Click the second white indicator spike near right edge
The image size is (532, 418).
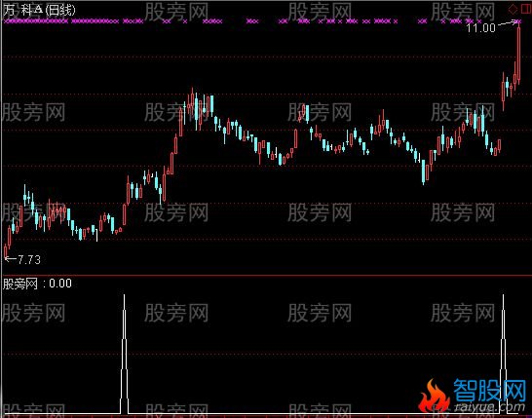pyautogui.click(x=503, y=355)
